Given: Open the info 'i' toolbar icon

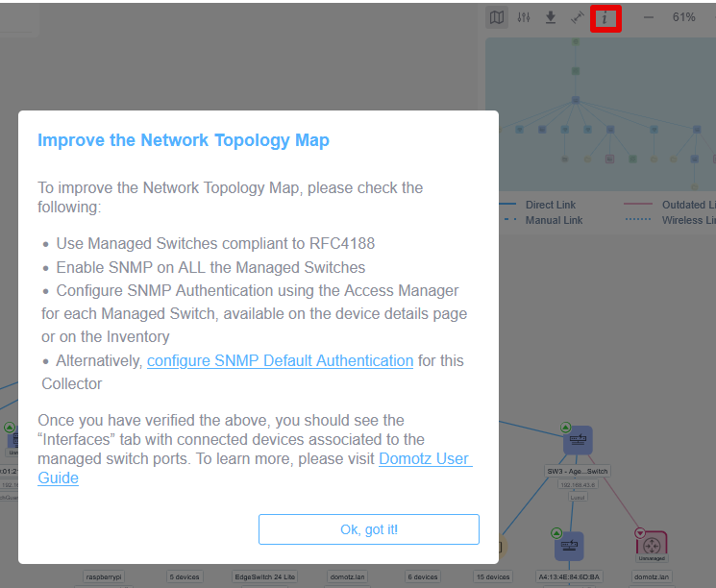Looking at the screenshot, I should click(605, 18).
